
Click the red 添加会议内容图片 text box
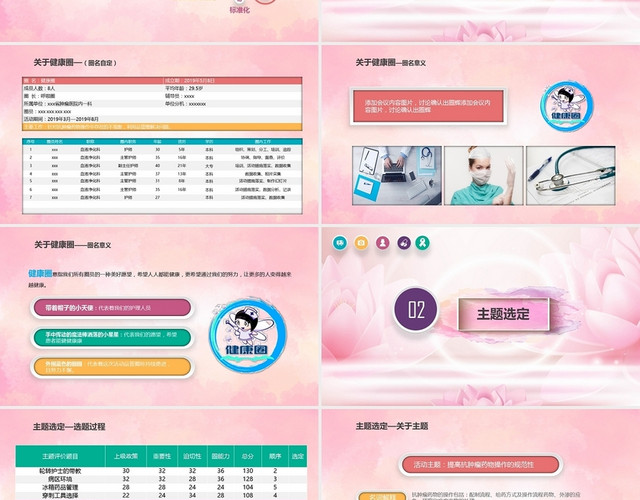coord(428,107)
